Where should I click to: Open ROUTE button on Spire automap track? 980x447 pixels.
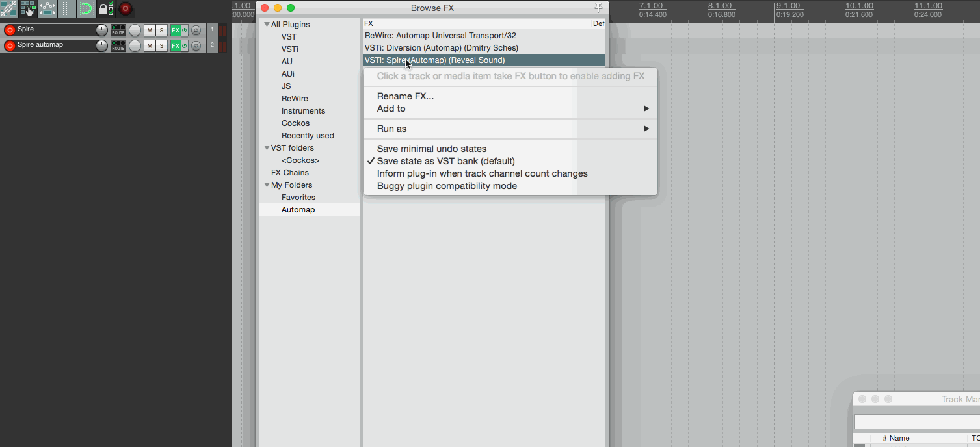(118, 45)
